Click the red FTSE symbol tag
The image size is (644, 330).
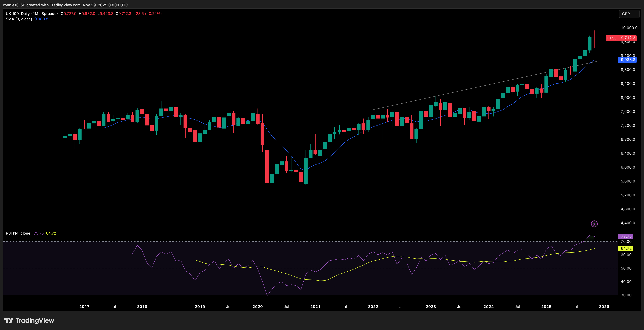tap(612, 38)
